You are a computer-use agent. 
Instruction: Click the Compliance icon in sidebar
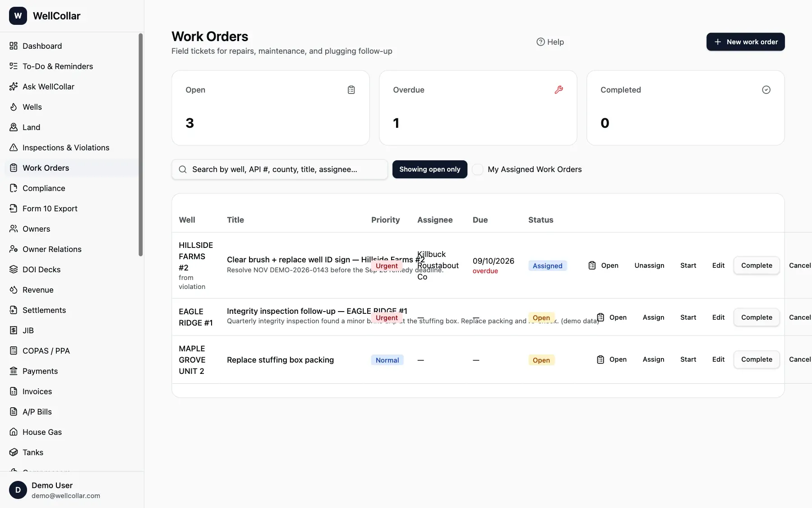coord(14,188)
